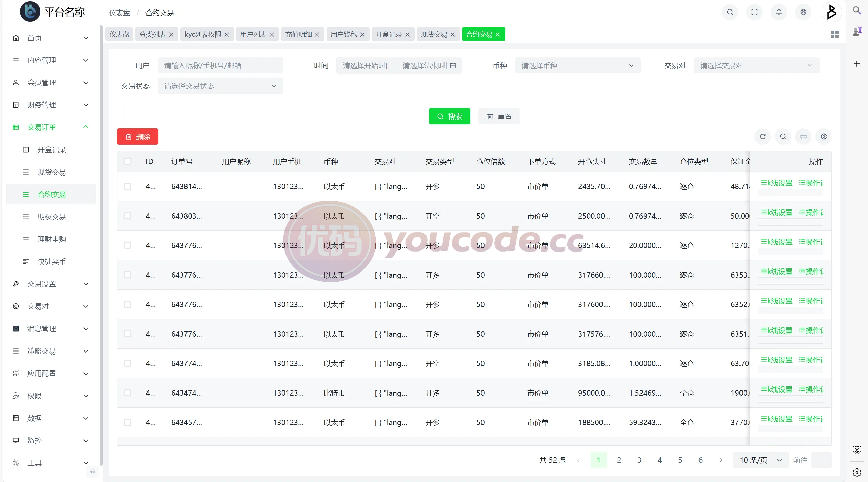Open the 10 条/页 page size dropdown

761,460
